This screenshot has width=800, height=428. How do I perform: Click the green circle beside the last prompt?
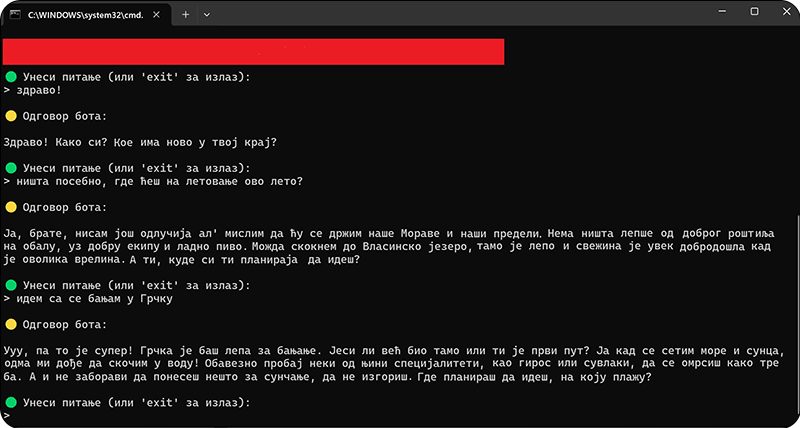tap(10, 402)
